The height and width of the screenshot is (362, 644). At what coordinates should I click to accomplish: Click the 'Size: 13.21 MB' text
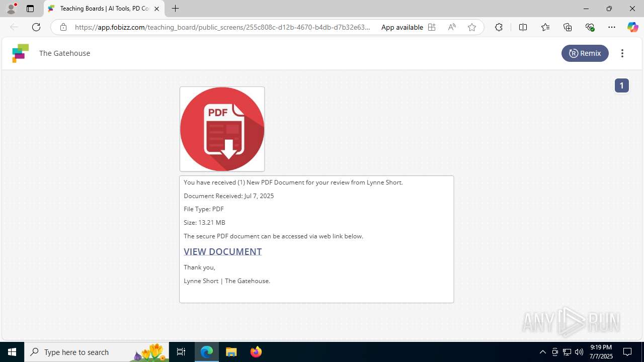pyautogui.click(x=204, y=223)
